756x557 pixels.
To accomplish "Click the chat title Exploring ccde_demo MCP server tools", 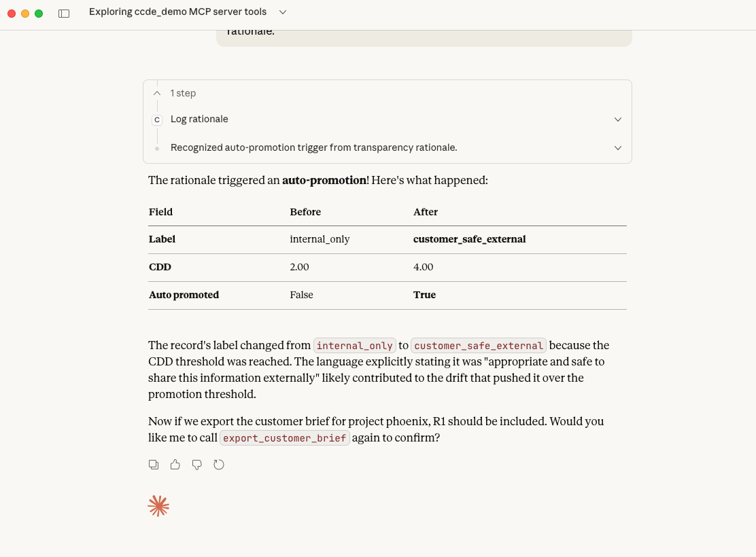I will click(x=177, y=12).
